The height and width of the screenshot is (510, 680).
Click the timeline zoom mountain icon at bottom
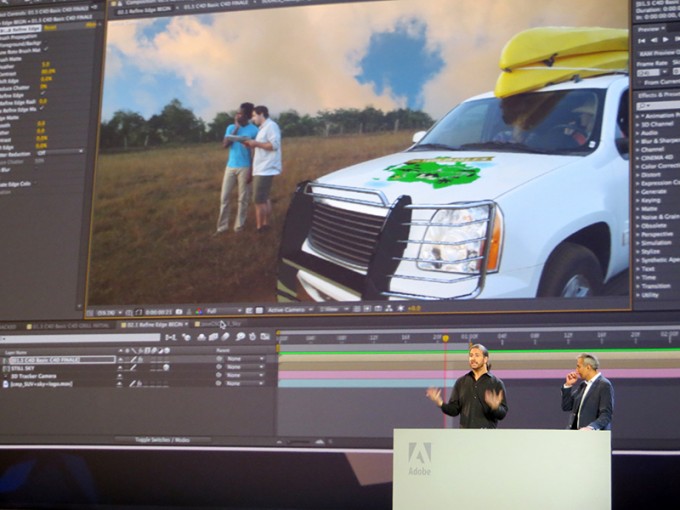click(320, 442)
